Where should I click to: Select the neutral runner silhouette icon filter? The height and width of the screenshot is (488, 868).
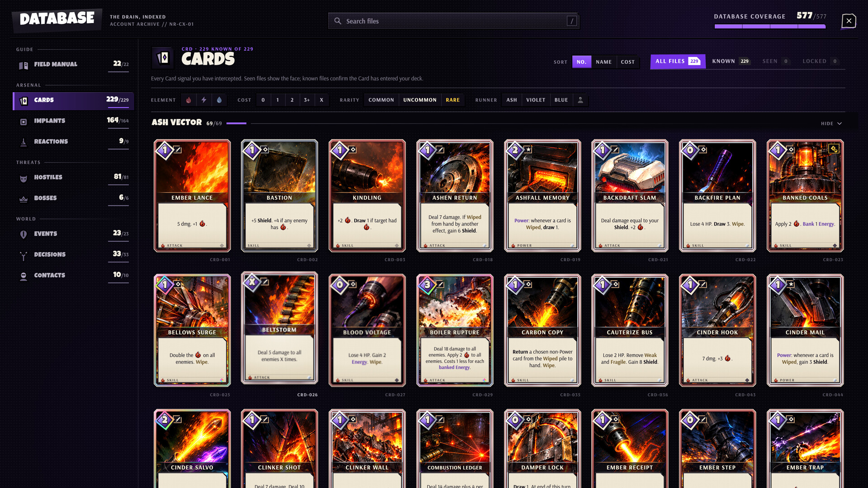(x=580, y=100)
